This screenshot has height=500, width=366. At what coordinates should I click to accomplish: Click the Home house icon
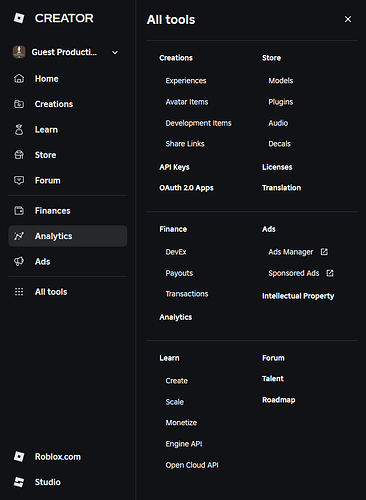tap(19, 79)
